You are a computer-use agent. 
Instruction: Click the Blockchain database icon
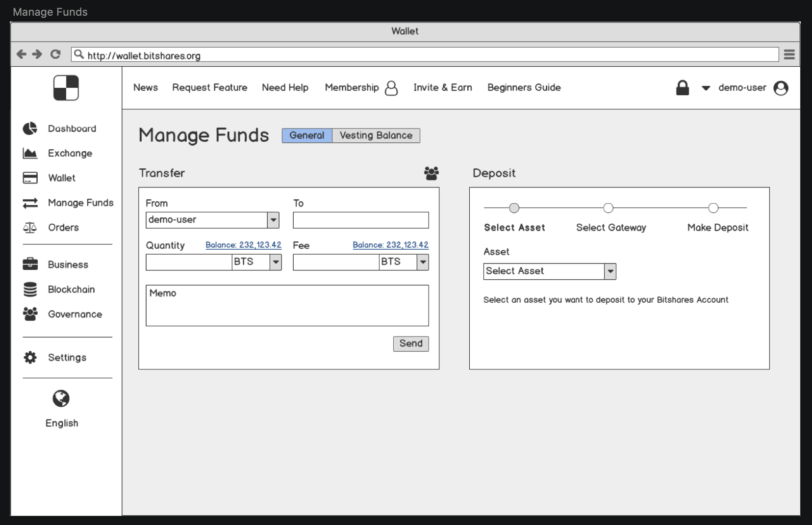(x=30, y=289)
